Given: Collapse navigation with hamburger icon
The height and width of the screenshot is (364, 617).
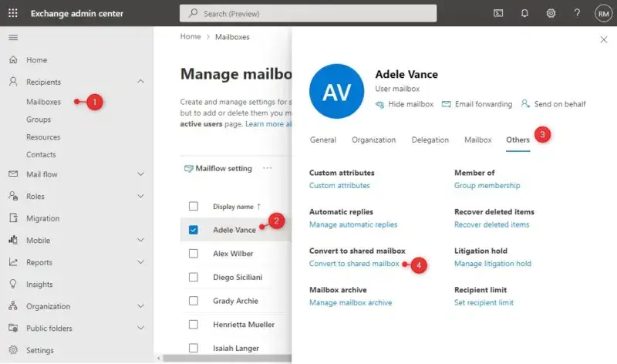Looking at the screenshot, I should [13, 37].
